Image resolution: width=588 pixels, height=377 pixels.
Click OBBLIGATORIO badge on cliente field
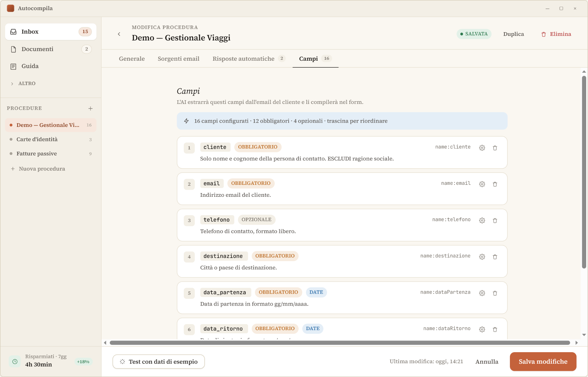click(x=258, y=147)
